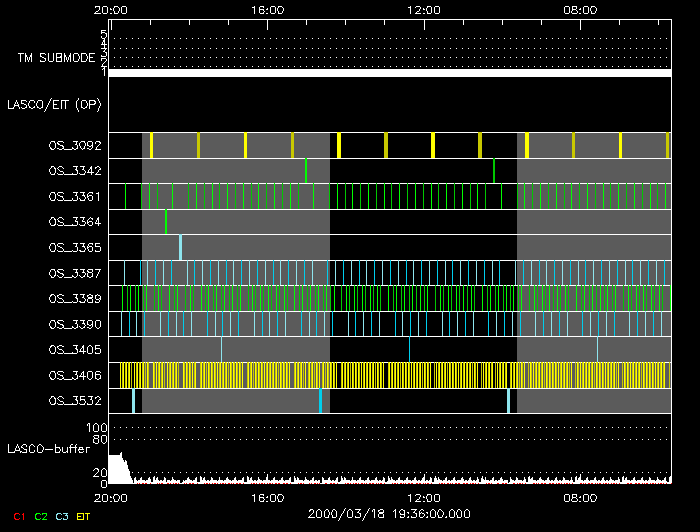The height and width of the screenshot is (532, 700).
Task: Click the light blue marker in the OS_3365 row
Action: (180, 247)
